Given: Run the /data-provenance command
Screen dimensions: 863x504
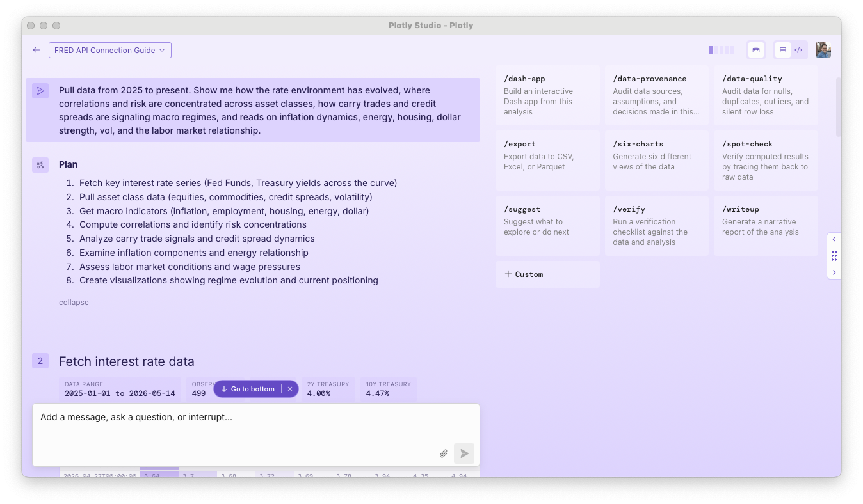Looking at the screenshot, I should coord(657,95).
